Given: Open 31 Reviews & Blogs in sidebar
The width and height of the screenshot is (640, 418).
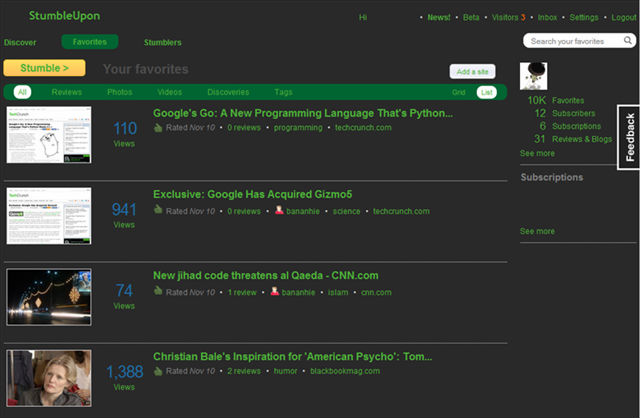Looking at the screenshot, I should pyautogui.click(x=573, y=139).
